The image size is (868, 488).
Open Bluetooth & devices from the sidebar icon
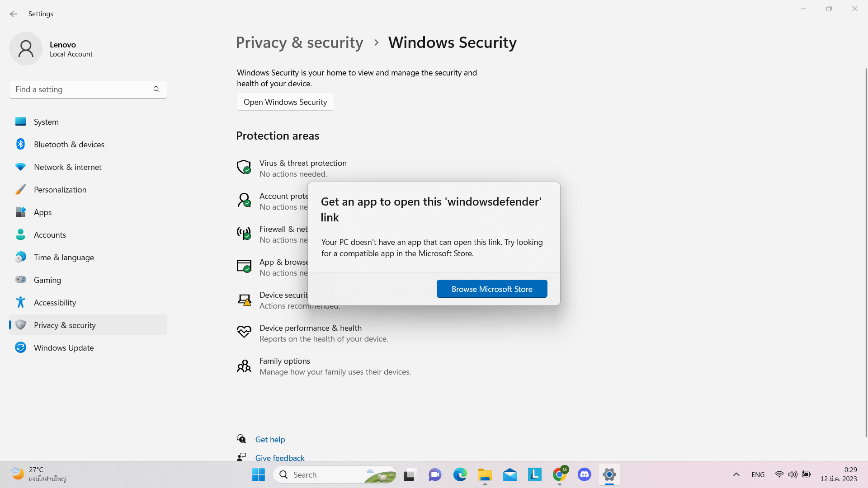pyautogui.click(x=20, y=144)
